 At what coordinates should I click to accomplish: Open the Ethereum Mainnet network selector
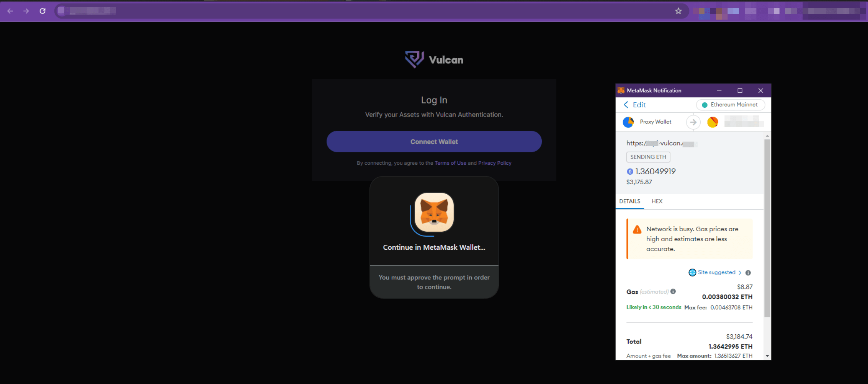[730, 105]
